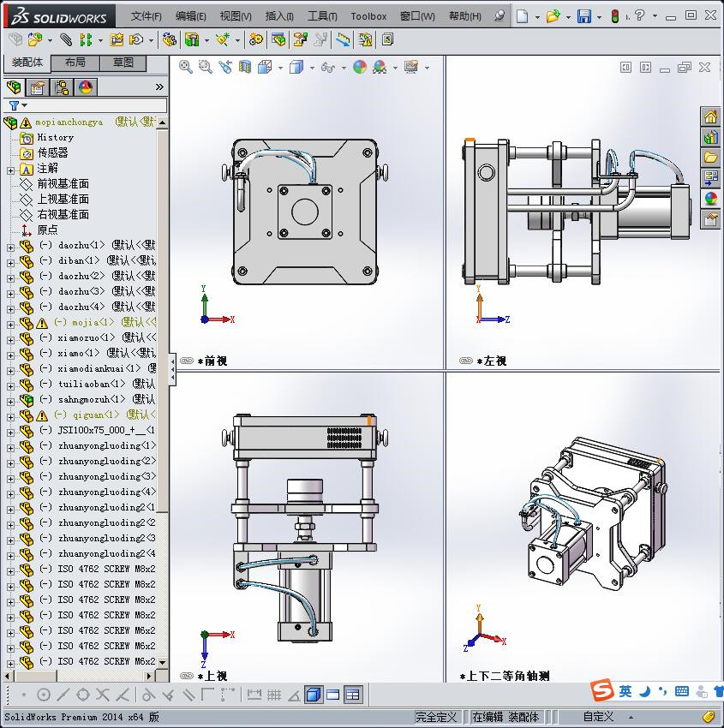Select the Assembly Features icon
Viewport: 724px width, 728px height.
pos(191,40)
